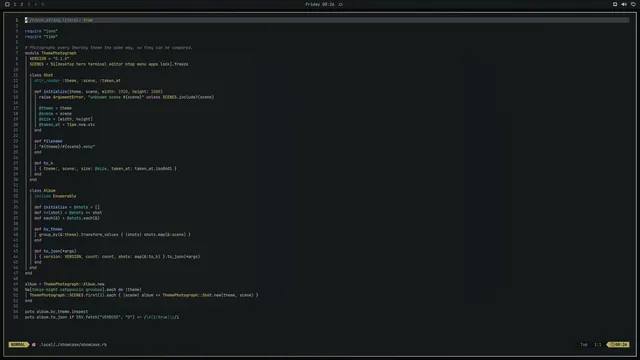Click the 'raise ArgumentError' line
Image resolution: width=640 pixels, height=360 pixels.
[127, 97]
